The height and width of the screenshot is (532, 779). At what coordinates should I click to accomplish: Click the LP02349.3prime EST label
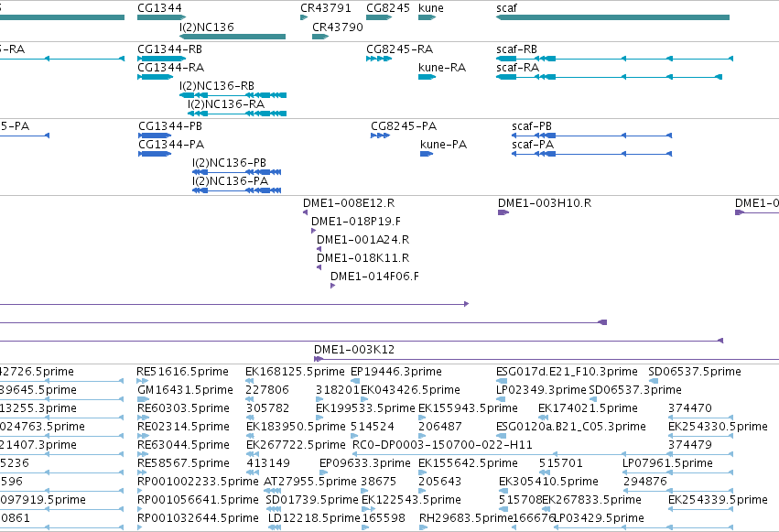541,389
